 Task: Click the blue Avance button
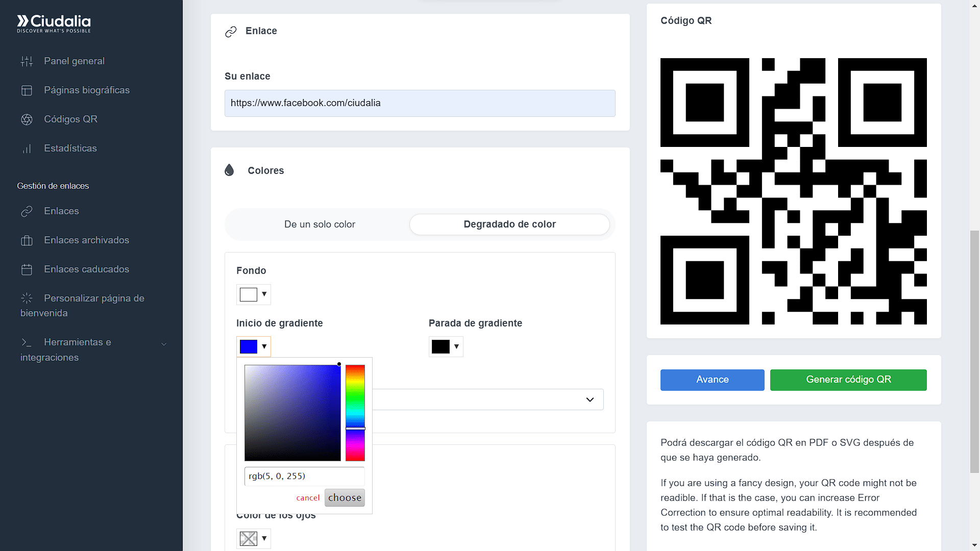712,380
